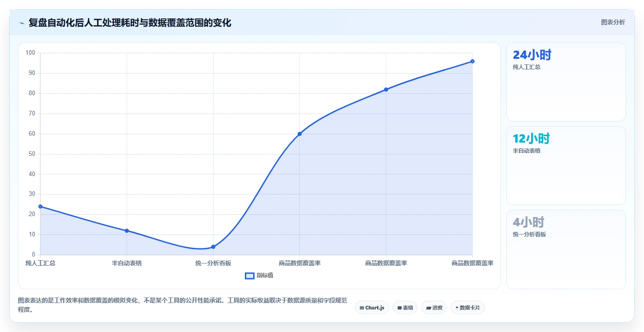Select the 进度 chip
This screenshot has height=332, width=644.
[434, 308]
